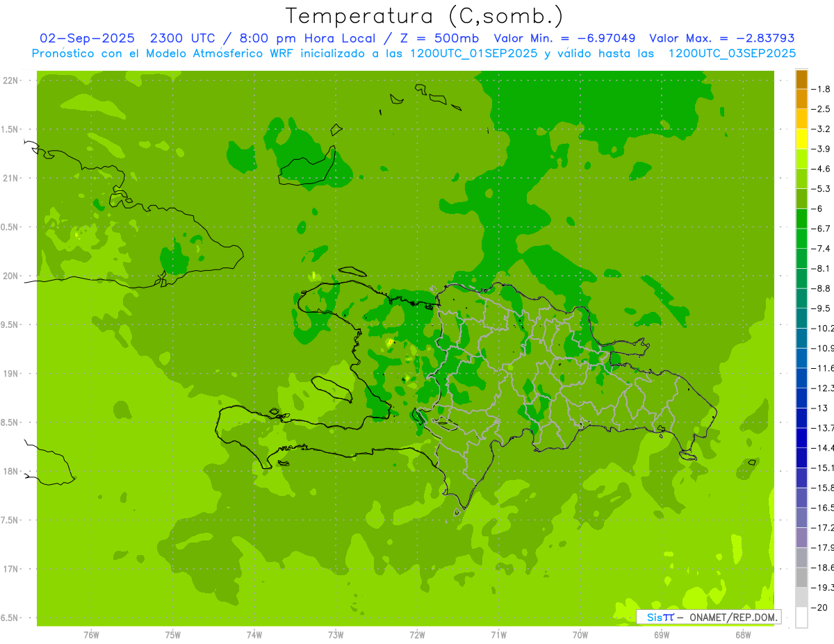Screen dimensions: 834x644
Task: Click the '74W' longitude label
Action: coord(254,635)
